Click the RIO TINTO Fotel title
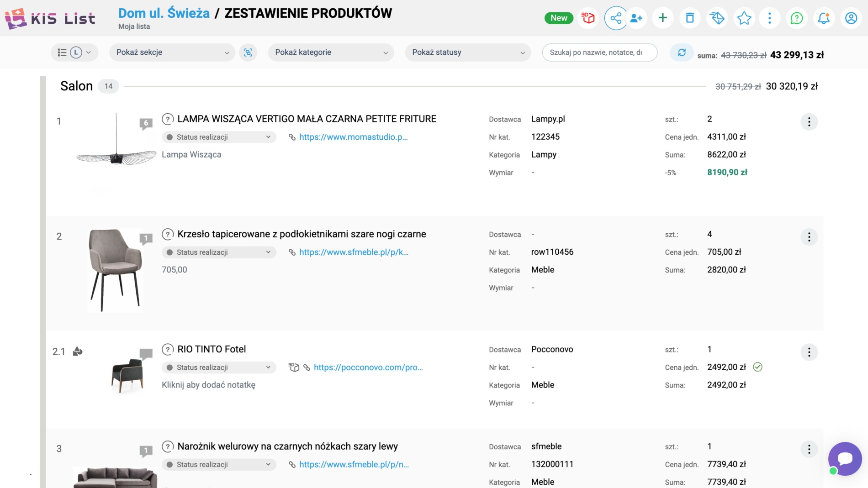 pos(212,349)
